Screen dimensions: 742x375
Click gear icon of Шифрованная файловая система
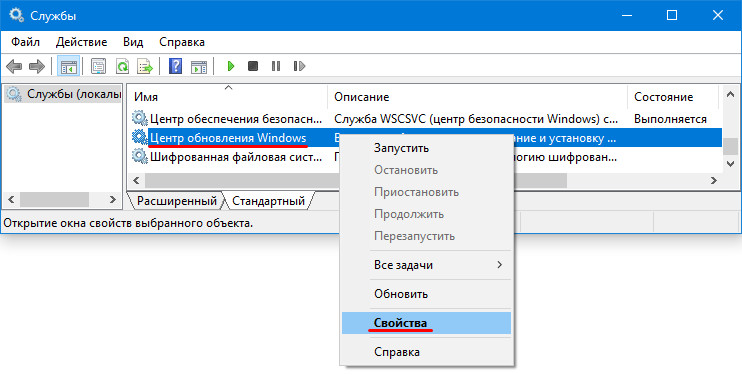(139, 156)
